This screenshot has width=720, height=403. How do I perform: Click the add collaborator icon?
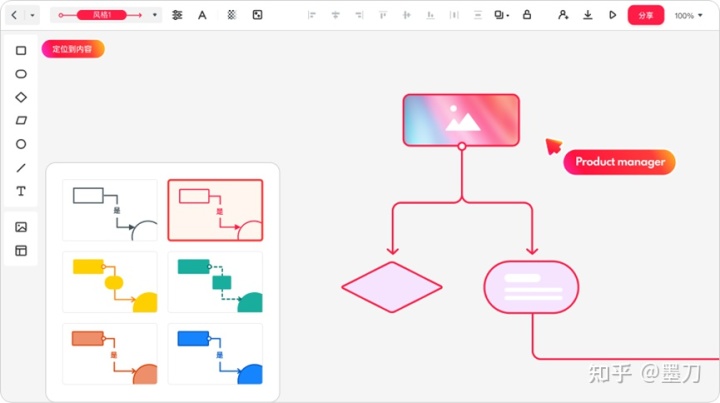point(563,15)
